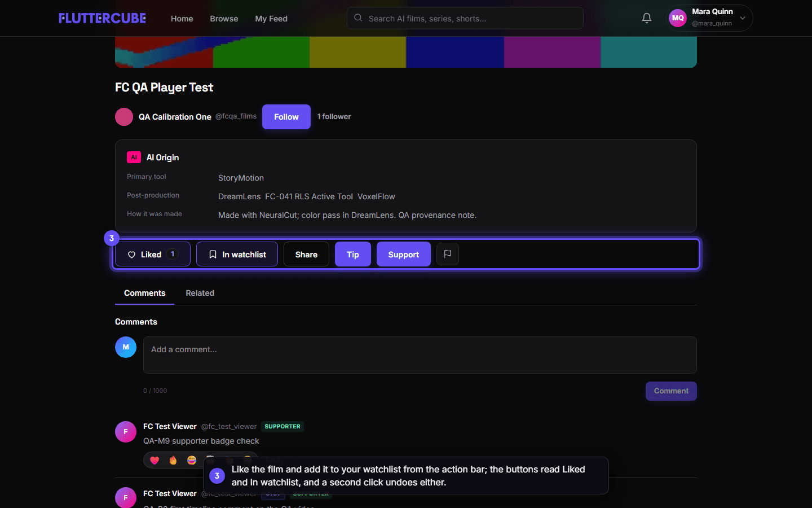The width and height of the screenshot is (812, 508).
Task: React with the heart emoji
Action: pos(155,461)
